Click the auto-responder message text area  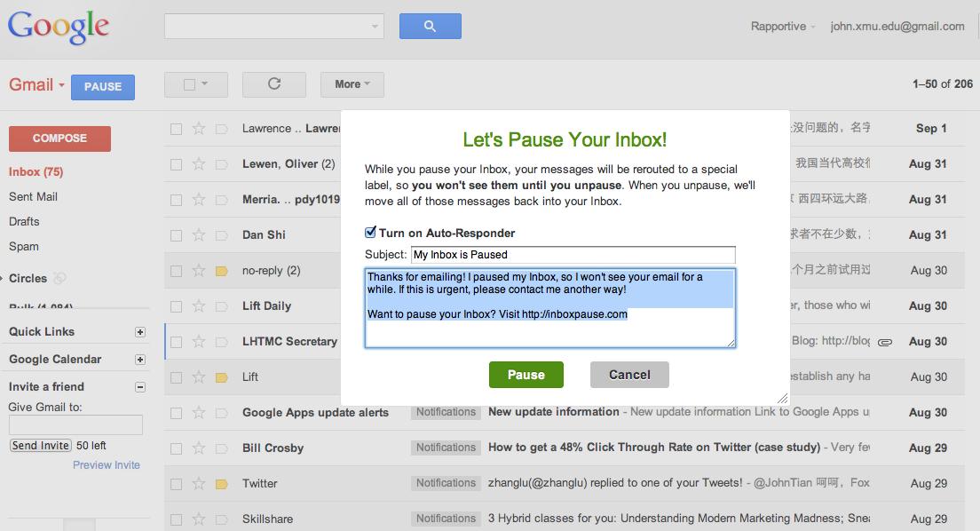pos(550,308)
